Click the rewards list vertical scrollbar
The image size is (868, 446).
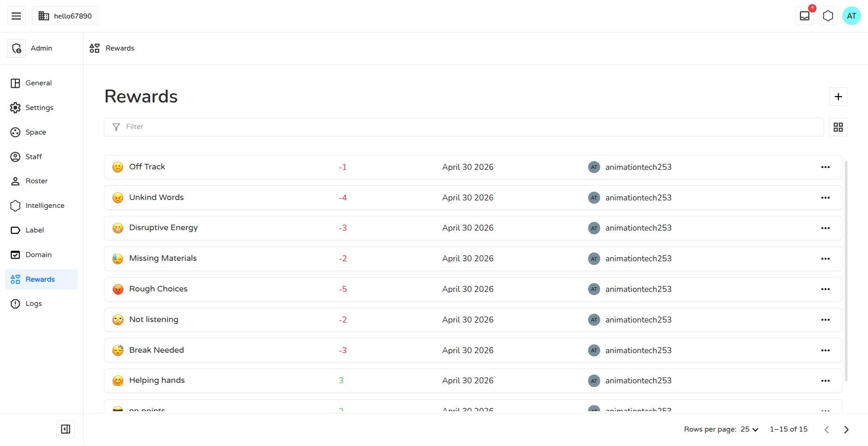[x=846, y=271]
